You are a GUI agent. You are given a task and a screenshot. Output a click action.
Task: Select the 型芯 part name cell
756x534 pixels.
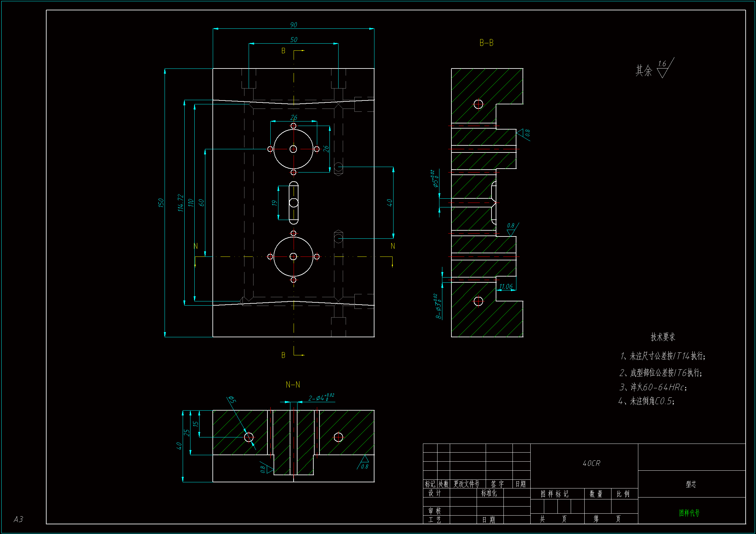pyautogui.click(x=691, y=484)
